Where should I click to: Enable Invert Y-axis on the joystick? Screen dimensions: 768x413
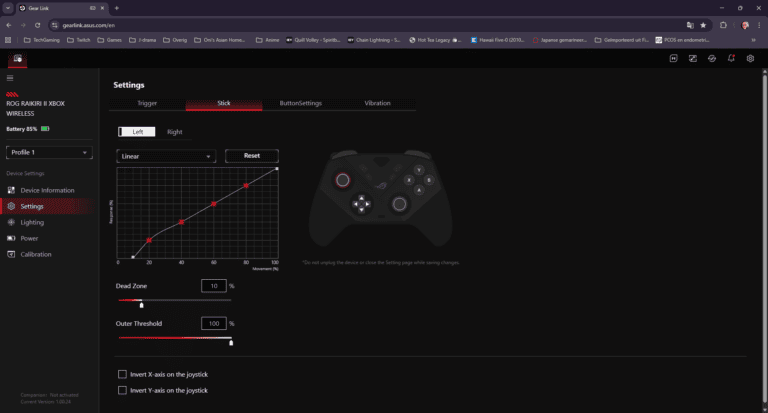pos(123,390)
